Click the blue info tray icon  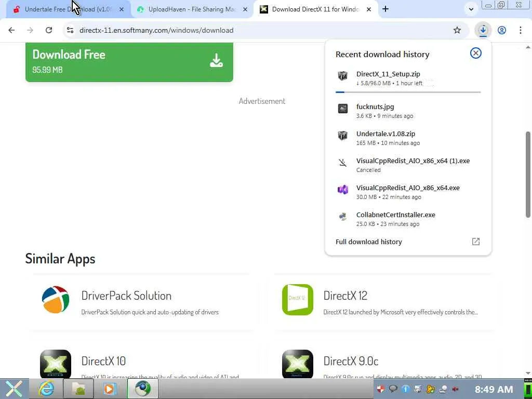(x=405, y=389)
